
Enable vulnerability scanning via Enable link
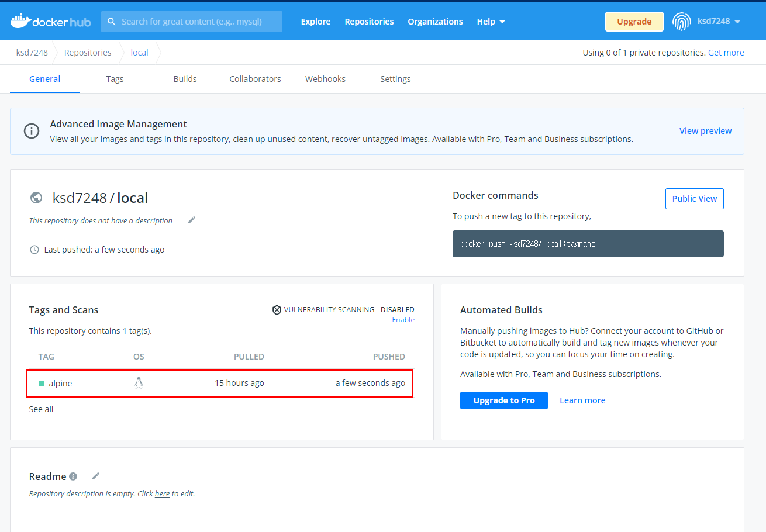point(403,320)
